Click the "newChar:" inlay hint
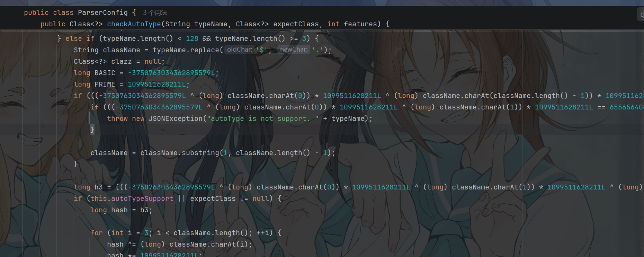This screenshot has height=257, width=644. click(294, 50)
